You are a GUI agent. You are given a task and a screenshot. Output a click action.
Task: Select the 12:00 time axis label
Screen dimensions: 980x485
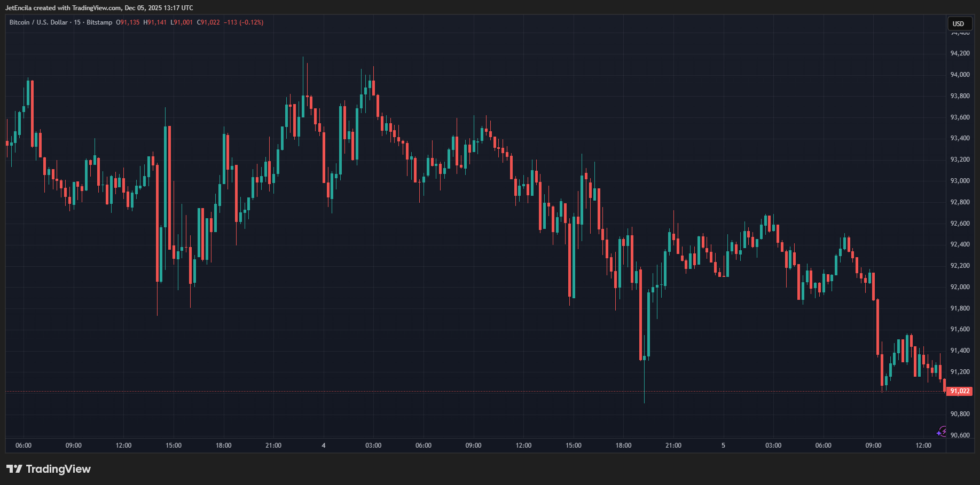click(123, 445)
